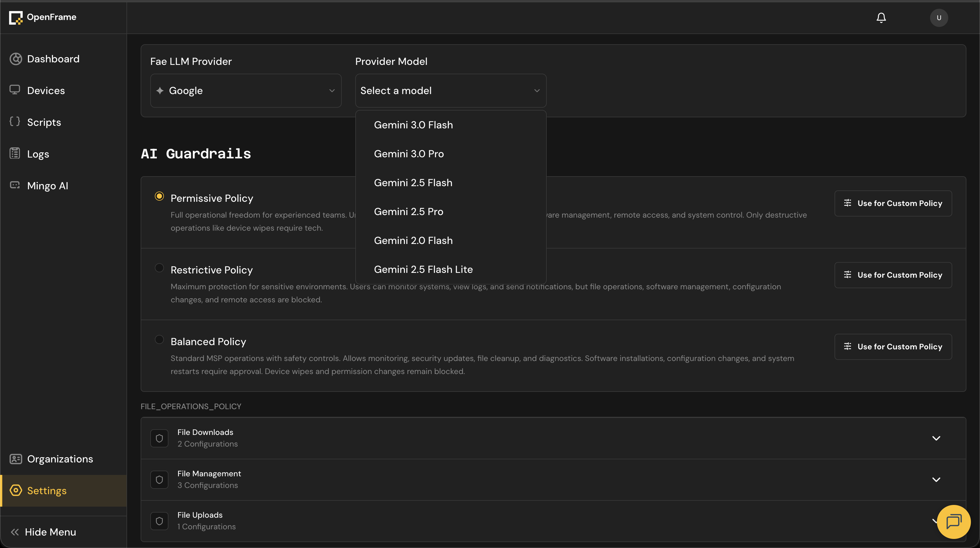Expand the File Downloads section
980x548 pixels.
(x=936, y=438)
